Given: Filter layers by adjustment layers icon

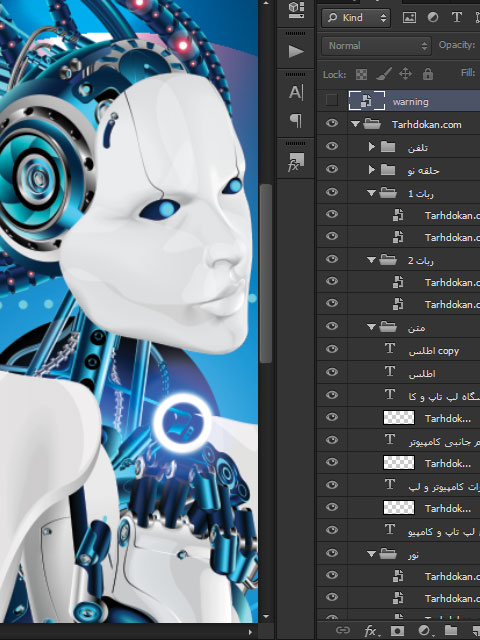Looking at the screenshot, I should (x=433, y=17).
